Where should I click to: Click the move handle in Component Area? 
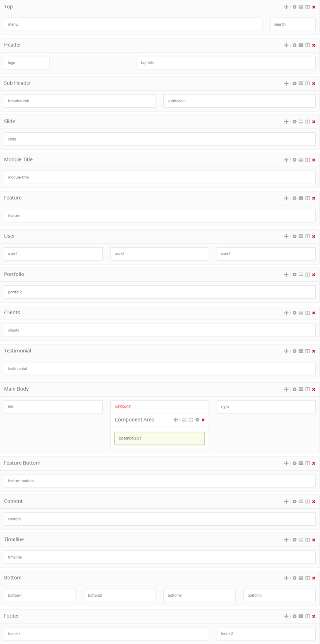[175, 420]
